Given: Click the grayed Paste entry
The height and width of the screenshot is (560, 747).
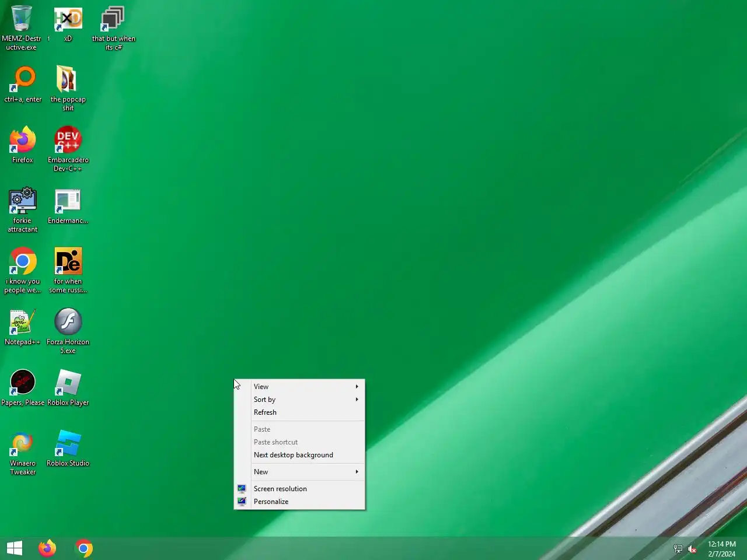Looking at the screenshot, I should 299,429.
